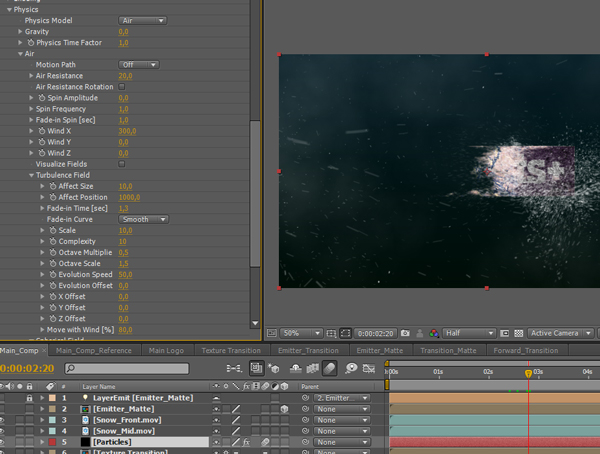600x454 pixels.
Task: Check the Visualize Fields checkbox
Action: 122,163
